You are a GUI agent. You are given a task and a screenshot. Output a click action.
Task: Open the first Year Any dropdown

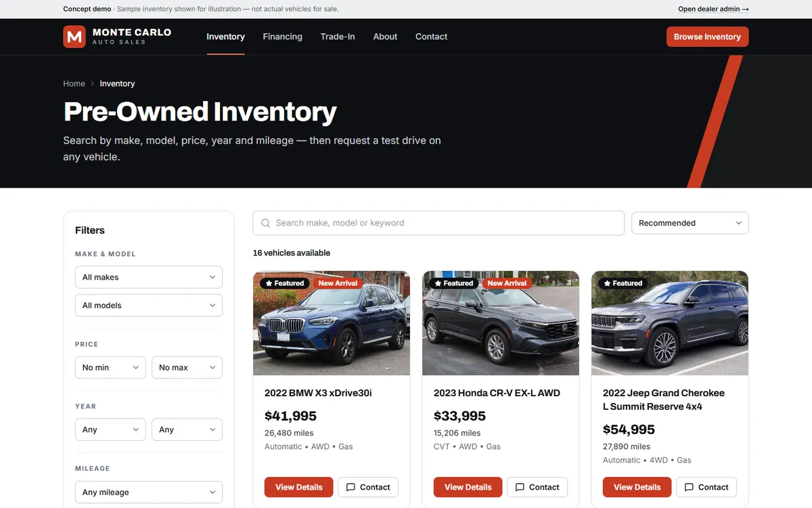110,429
